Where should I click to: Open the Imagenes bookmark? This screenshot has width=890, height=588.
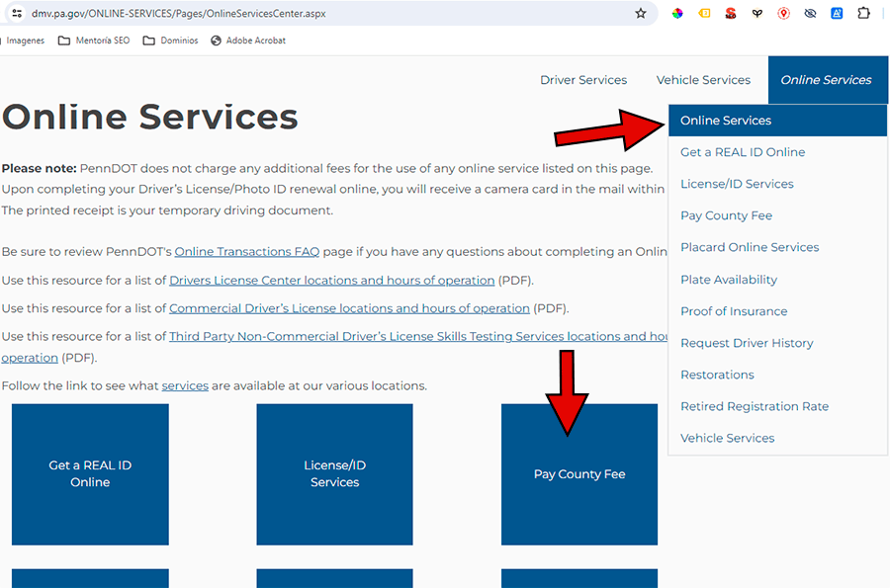(x=23, y=41)
